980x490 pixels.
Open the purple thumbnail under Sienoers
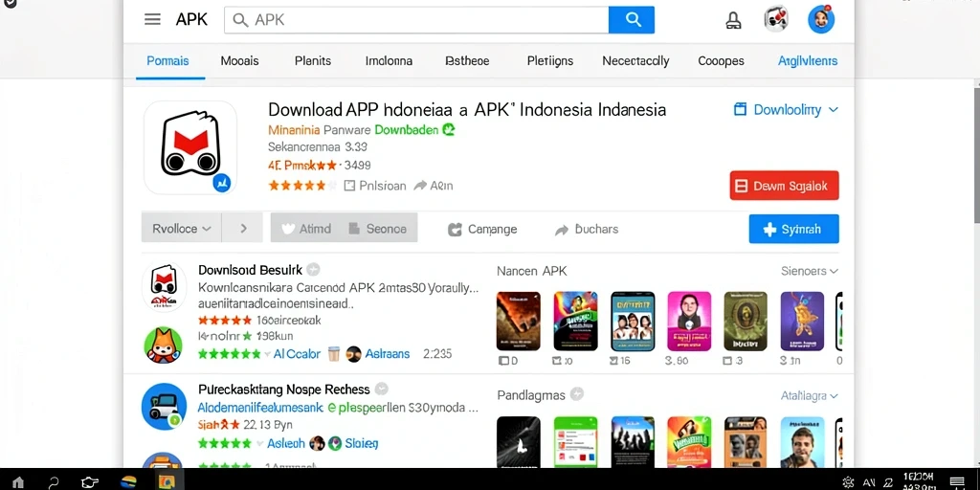pos(802,321)
